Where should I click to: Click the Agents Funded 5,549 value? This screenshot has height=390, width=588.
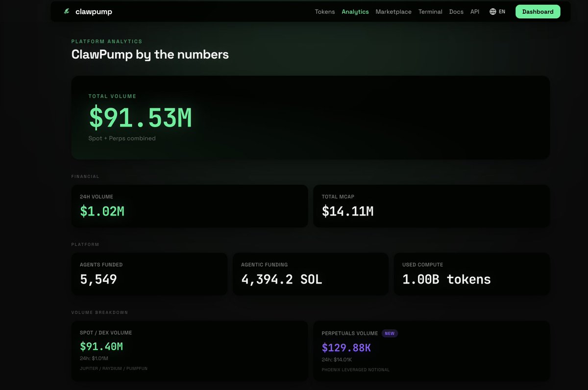(98, 280)
